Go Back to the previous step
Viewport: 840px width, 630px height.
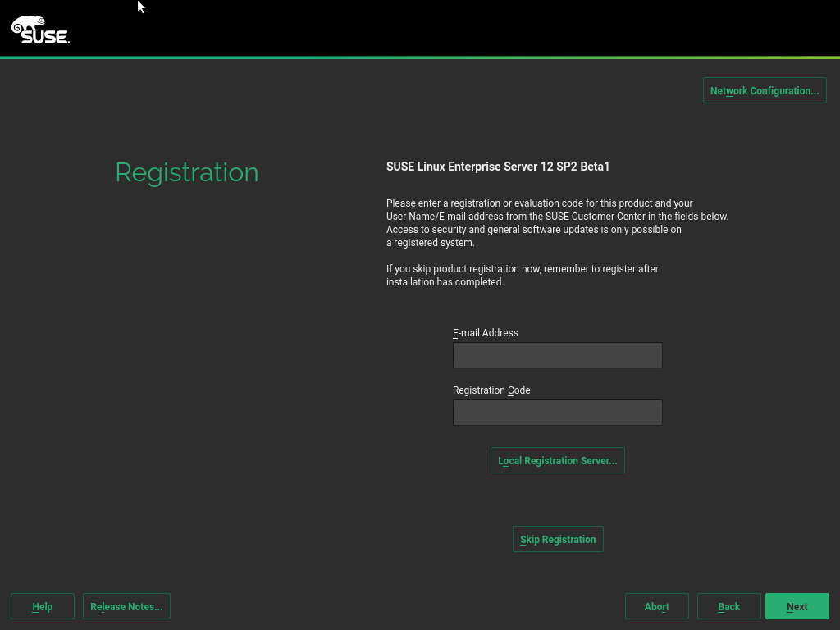tap(728, 606)
